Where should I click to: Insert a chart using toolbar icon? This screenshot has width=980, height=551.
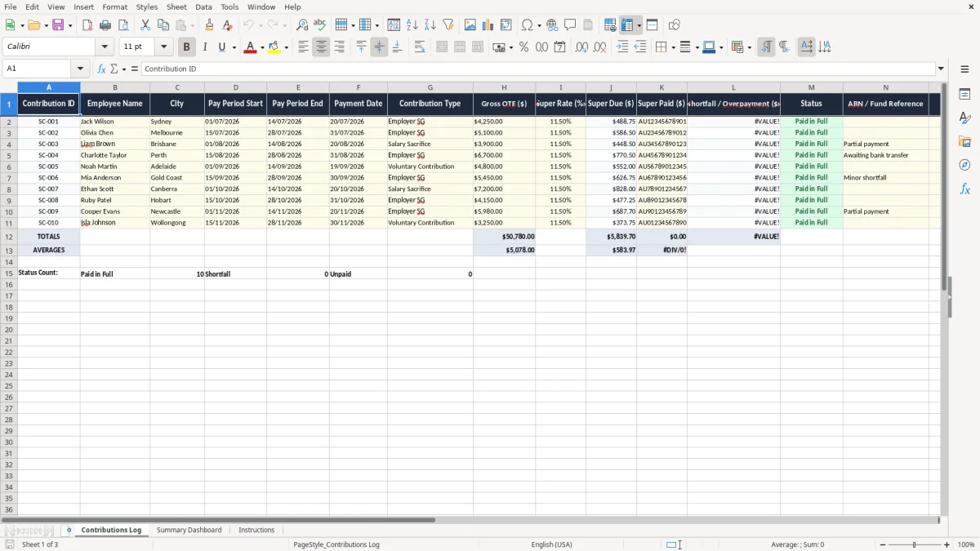(x=488, y=25)
